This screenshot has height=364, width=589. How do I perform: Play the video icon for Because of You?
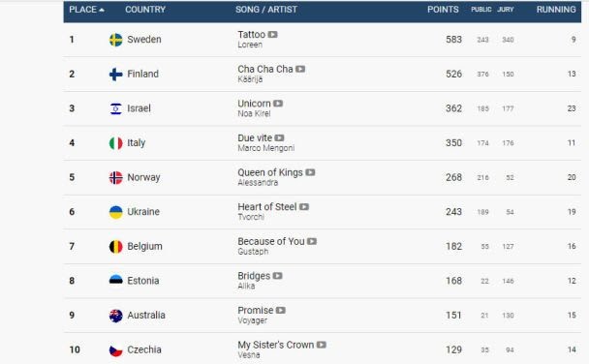[x=312, y=242]
